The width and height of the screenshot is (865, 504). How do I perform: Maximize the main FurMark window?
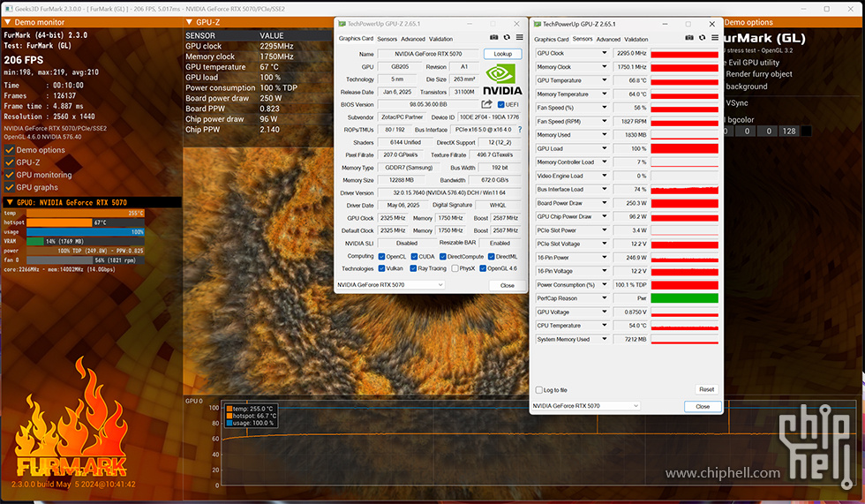[826, 9]
